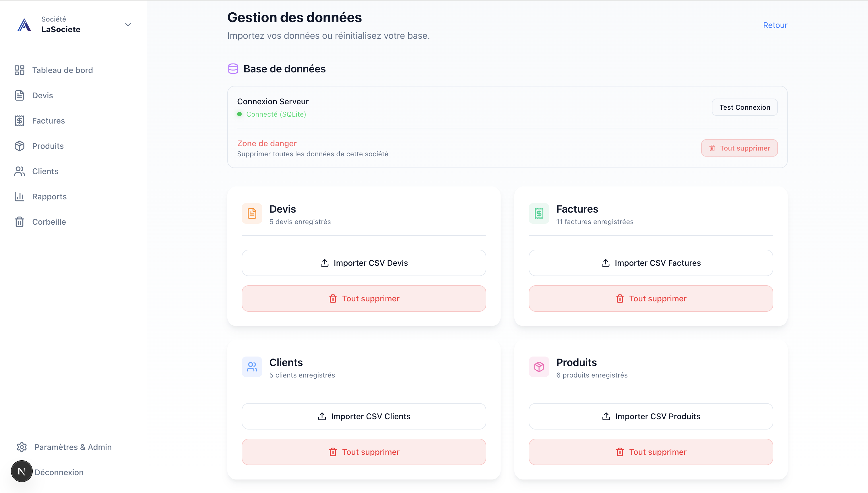Click the green Connecté (SQLite) status text

276,114
